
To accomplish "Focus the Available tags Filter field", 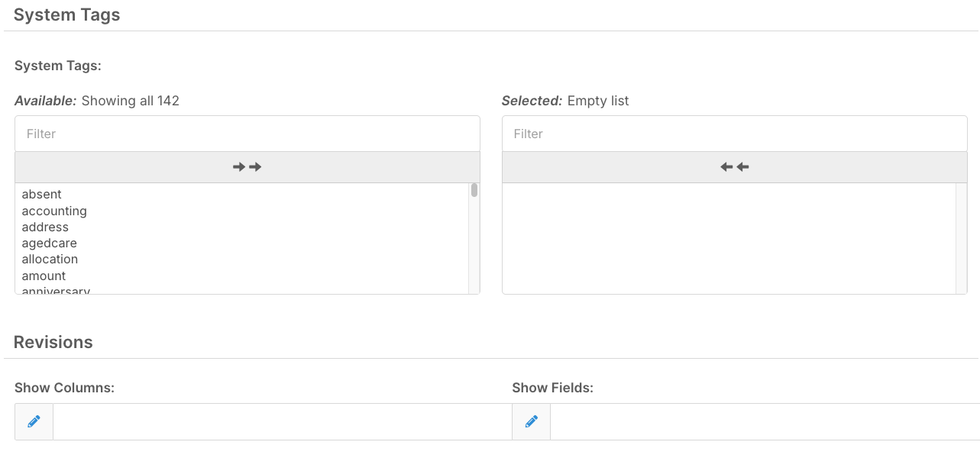I will (247, 134).
